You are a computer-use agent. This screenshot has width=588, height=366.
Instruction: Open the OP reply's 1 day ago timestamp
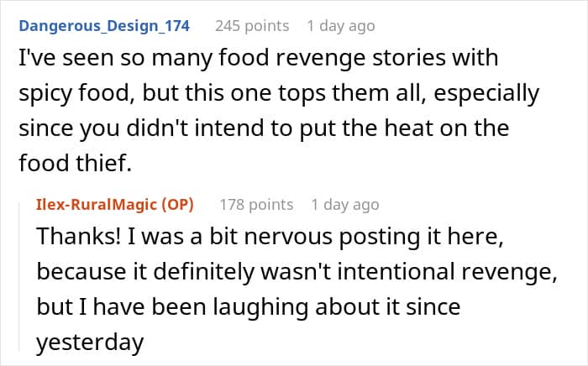click(345, 205)
